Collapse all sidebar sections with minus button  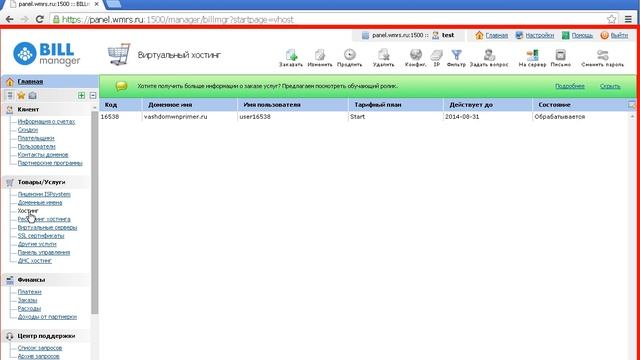(x=93, y=96)
